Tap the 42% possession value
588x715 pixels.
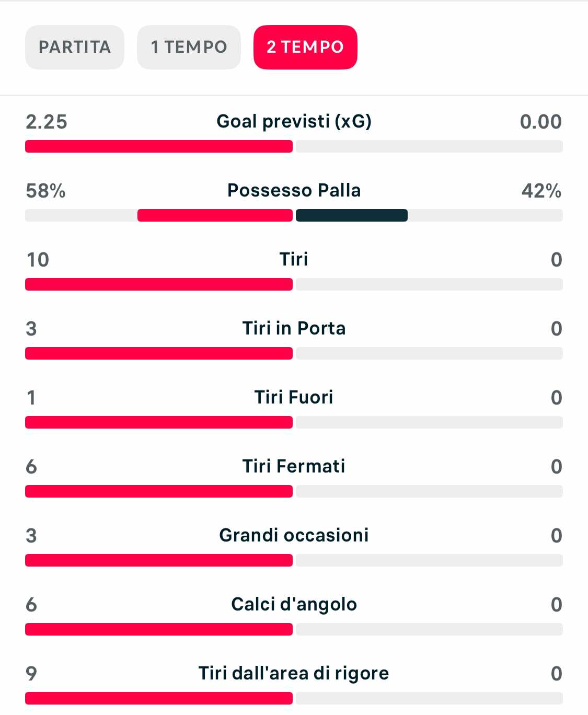pyautogui.click(x=541, y=191)
